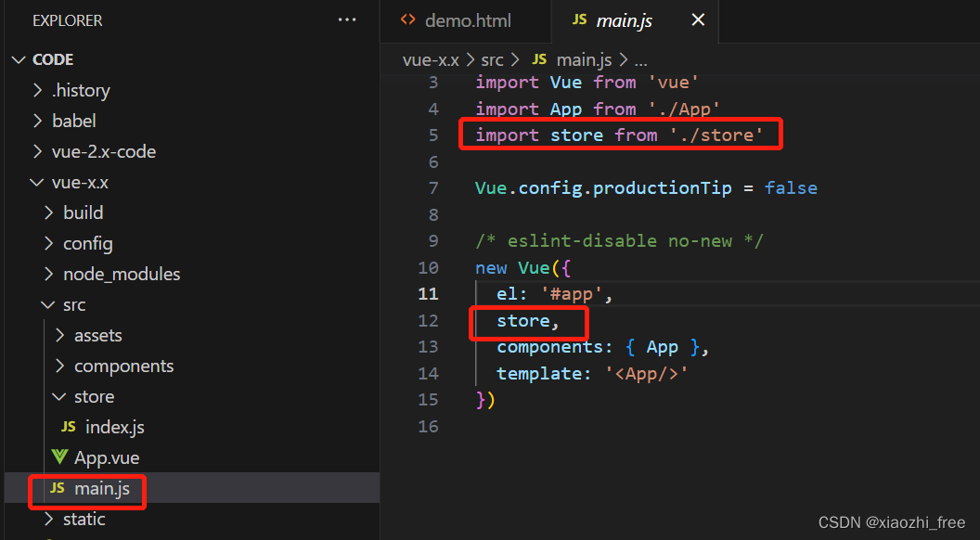Viewport: 980px width, 540px height.
Task: Open Explorer's More Actions ellipsis menu
Action: (x=347, y=19)
